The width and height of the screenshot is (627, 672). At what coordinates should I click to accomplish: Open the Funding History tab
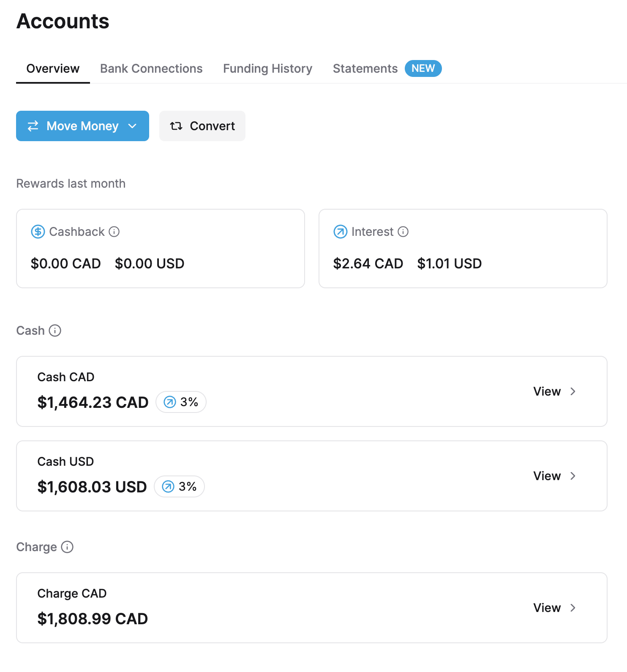(x=267, y=68)
